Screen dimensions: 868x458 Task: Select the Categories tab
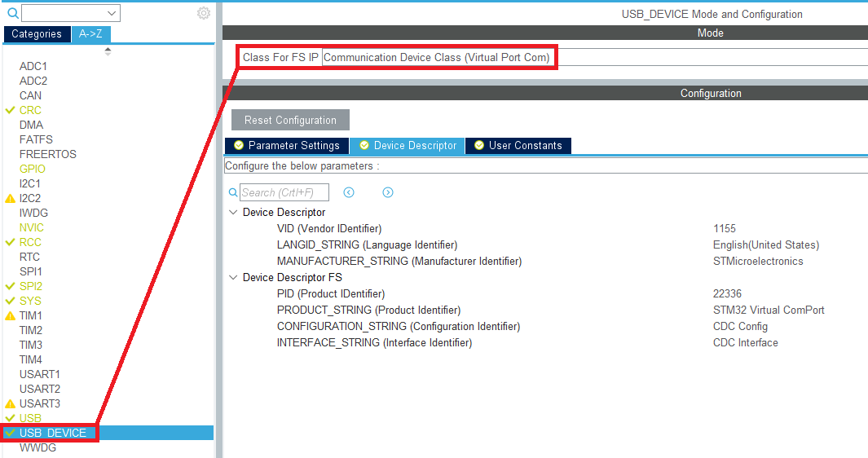point(37,34)
